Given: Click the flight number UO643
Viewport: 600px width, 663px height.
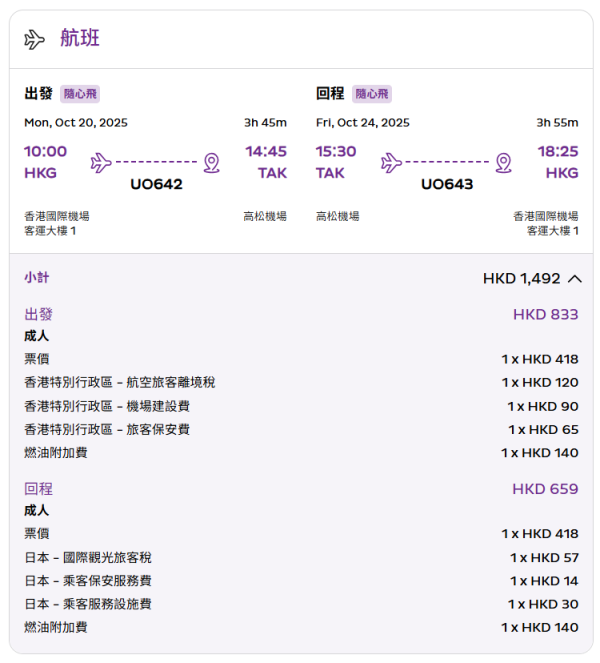Looking at the screenshot, I should click(x=447, y=184).
